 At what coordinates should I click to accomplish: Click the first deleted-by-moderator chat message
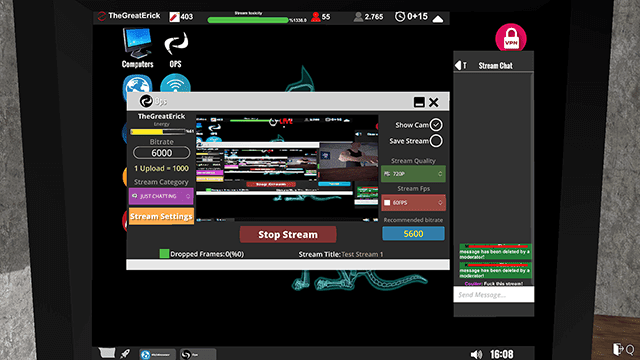tap(495, 252)
